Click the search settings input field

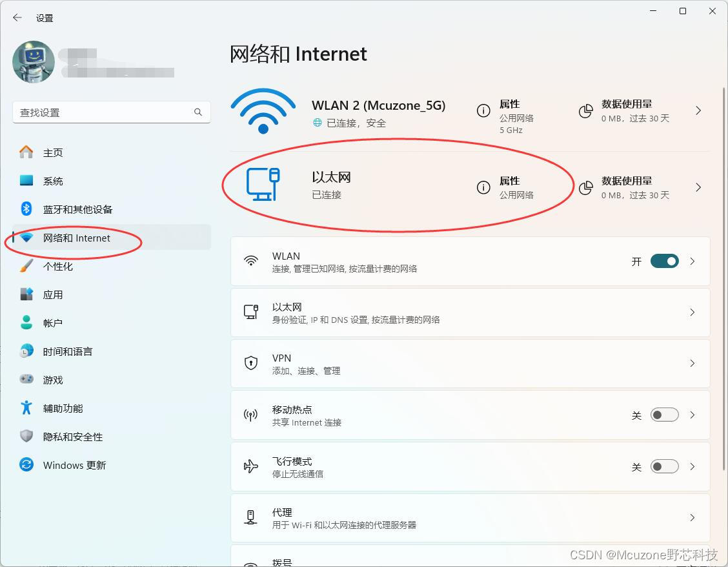point(112,112)
